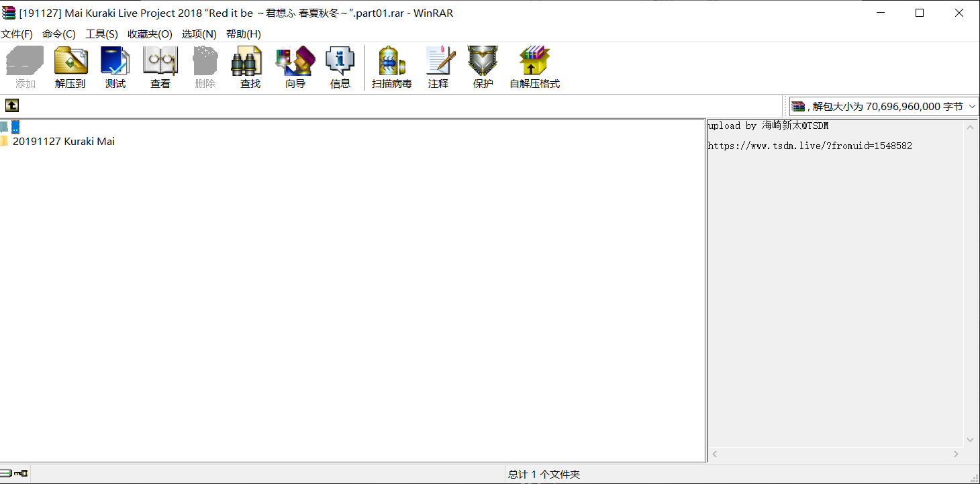This screenshot has width=980, height=484.
Task: Open the Commands (命令) menu
Action: click(59, 34)
